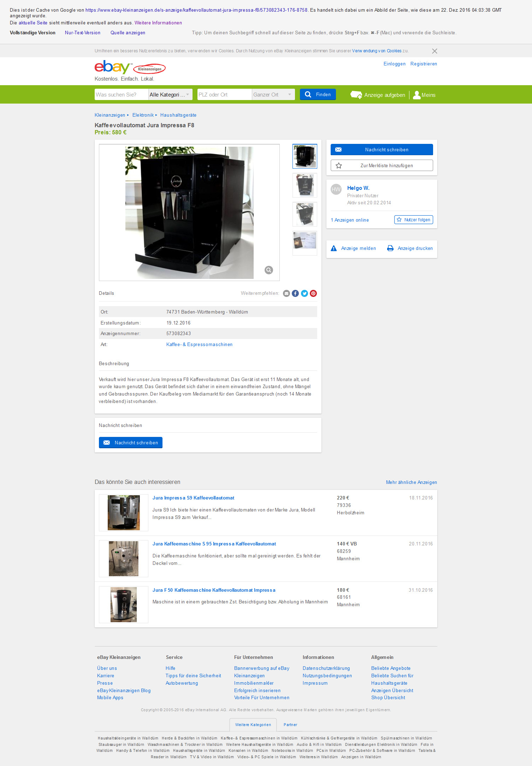
Task: Click the Finden search button
Action: (x=318, y=94)
